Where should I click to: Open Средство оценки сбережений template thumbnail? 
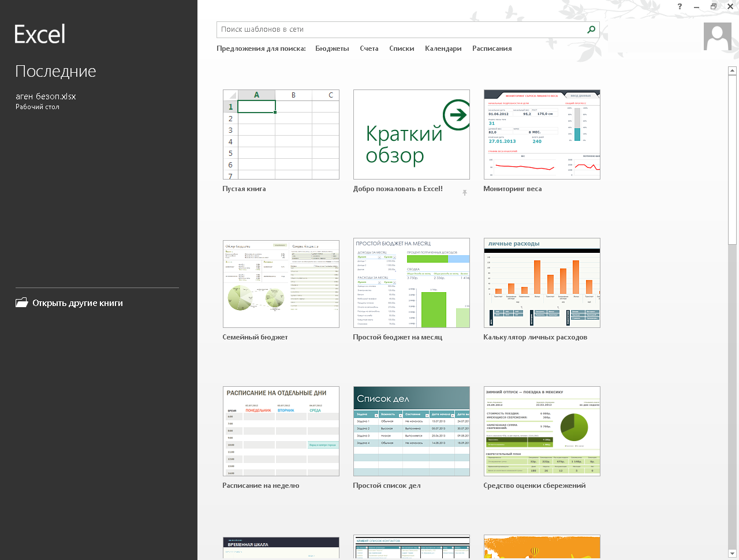pos(542,431)
